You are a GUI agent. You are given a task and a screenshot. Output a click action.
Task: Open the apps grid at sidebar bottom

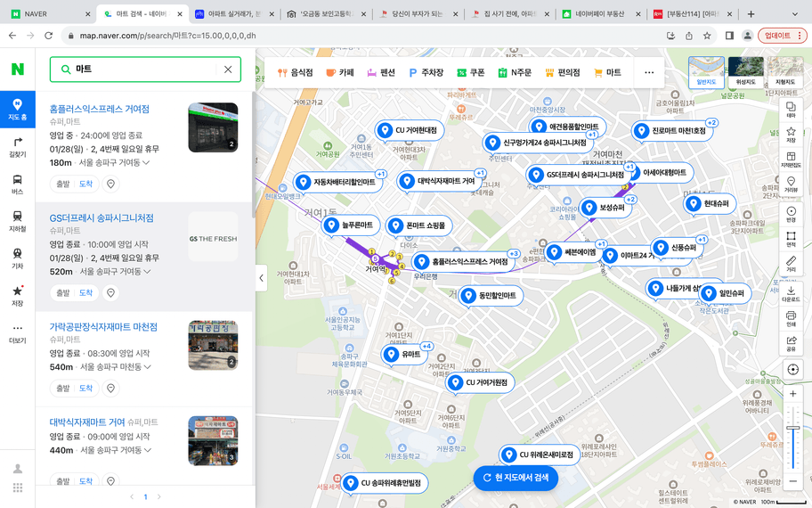tap(18, 488)
